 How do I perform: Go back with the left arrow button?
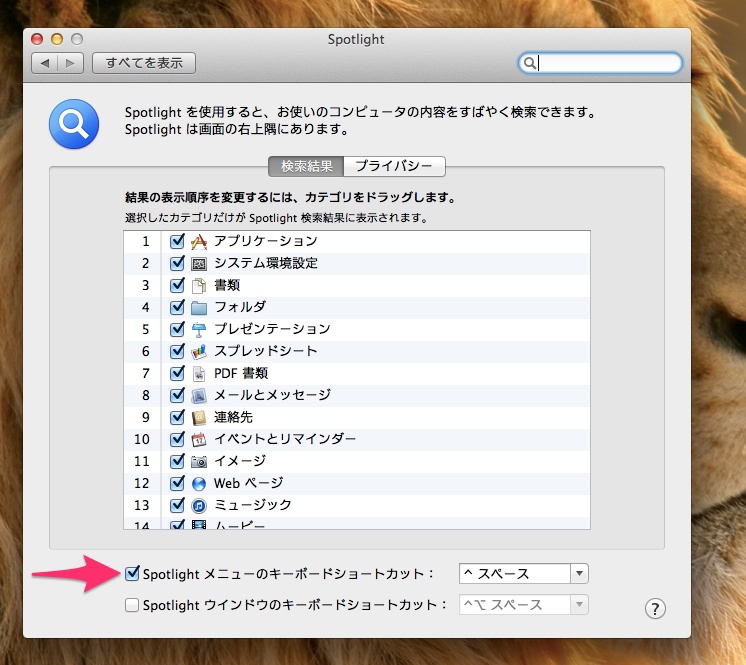[45, 63]
